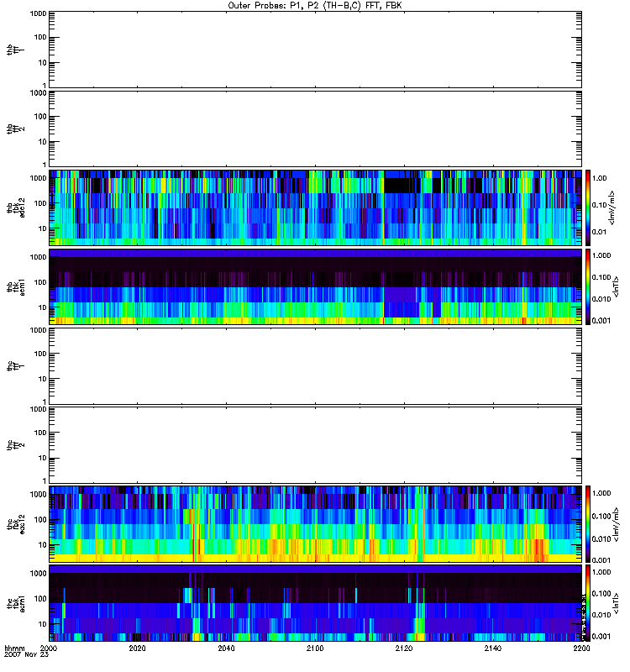Click the thb fff 1 plot frame
Image resolution: width=630 pixels, height=672 pixels.
(316, 50)
